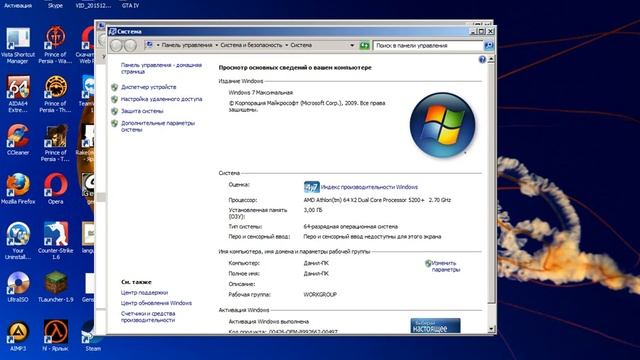
Task: Launch Counter-Strike 1.6 desktop shortcut
Action: pyautogui.click(x=56, y=241)
